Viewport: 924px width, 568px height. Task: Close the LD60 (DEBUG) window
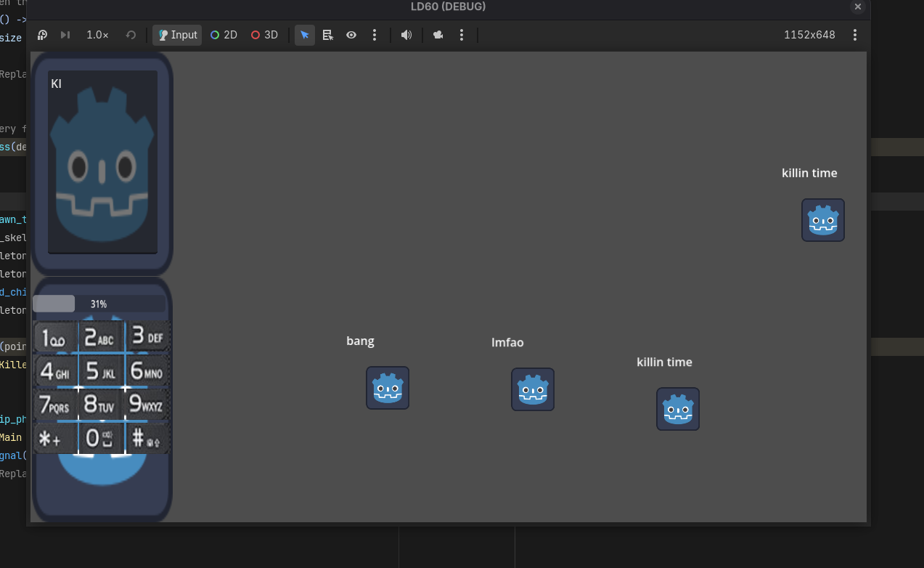coord(858,7)
